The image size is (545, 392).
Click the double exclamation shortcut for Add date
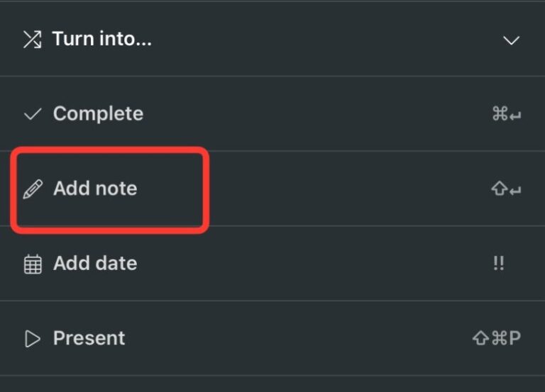[498, 264]
